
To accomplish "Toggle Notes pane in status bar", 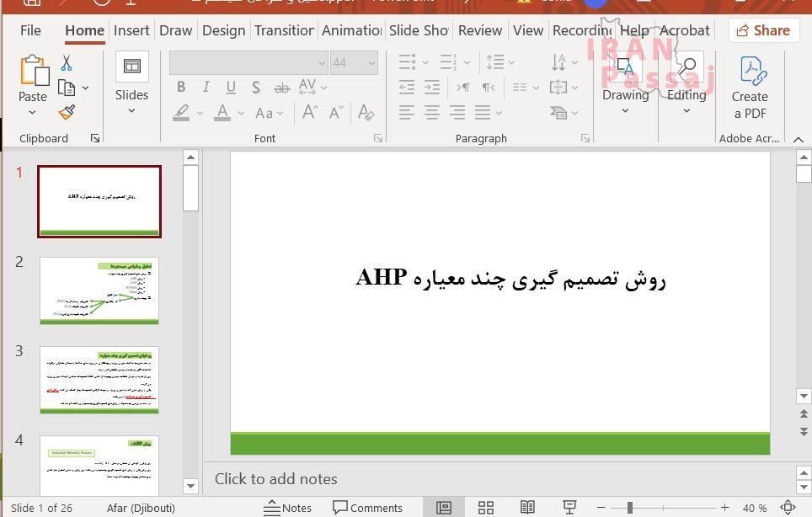I will point(287,508).
